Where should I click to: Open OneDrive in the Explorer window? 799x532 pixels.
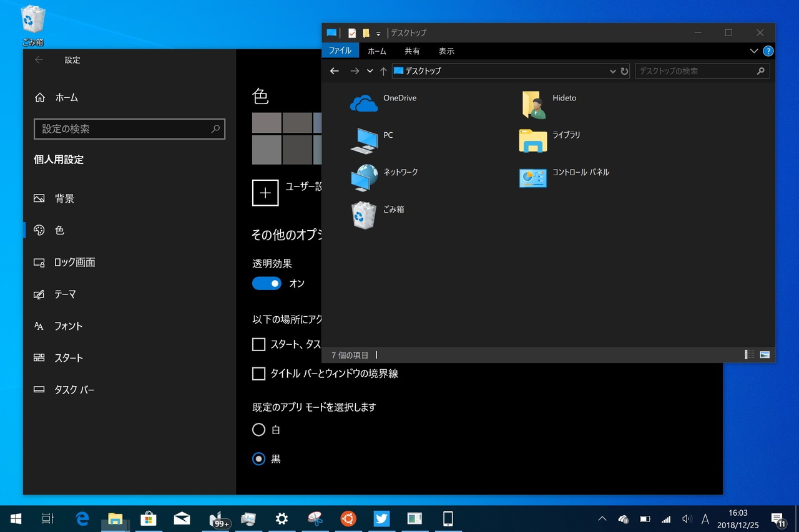(x=383, y=103)
